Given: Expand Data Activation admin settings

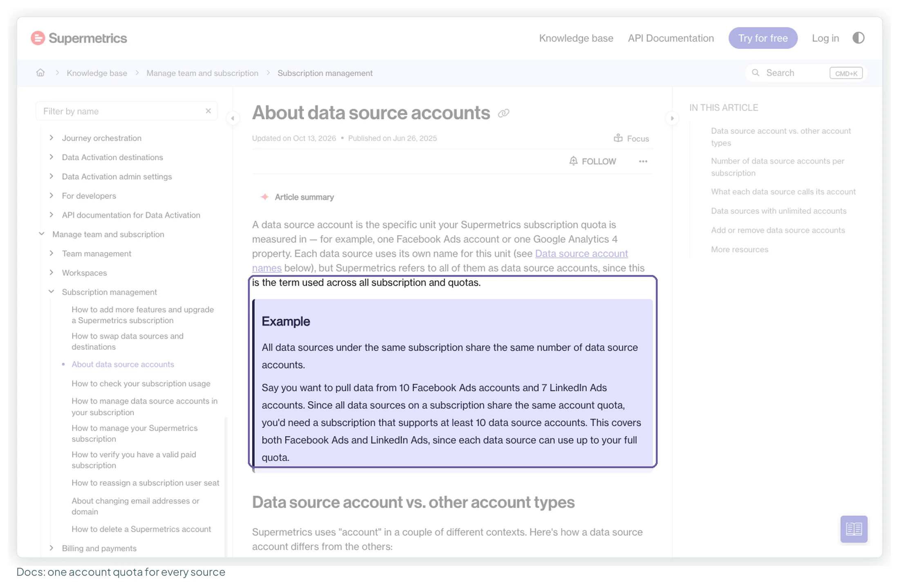Looking at the screenshot, I should (51, 176).
